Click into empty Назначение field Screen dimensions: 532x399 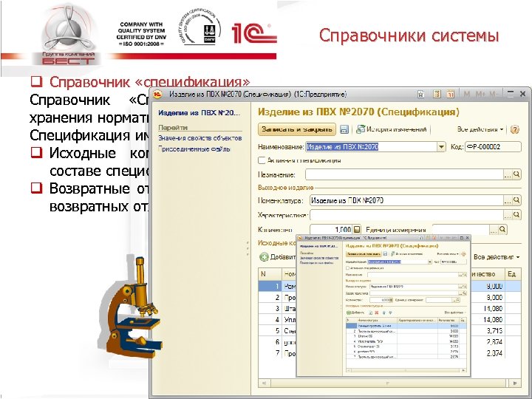pos(404,174)
